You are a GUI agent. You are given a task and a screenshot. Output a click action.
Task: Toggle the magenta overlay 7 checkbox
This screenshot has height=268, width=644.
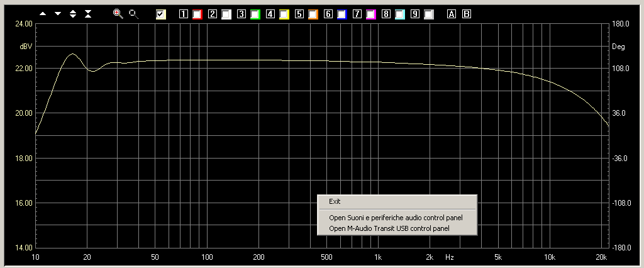[370, 14]
